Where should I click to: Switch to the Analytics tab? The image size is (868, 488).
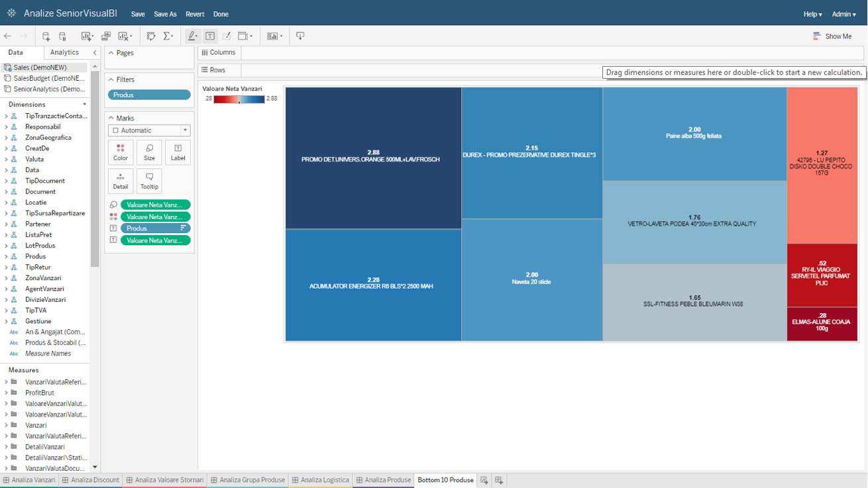[x=64, y=52]
